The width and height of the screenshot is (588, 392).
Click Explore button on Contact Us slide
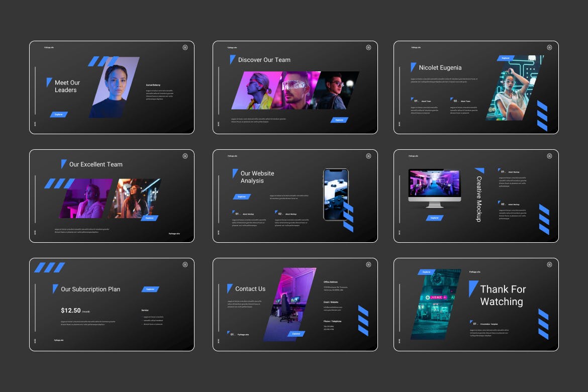[296, 334]
